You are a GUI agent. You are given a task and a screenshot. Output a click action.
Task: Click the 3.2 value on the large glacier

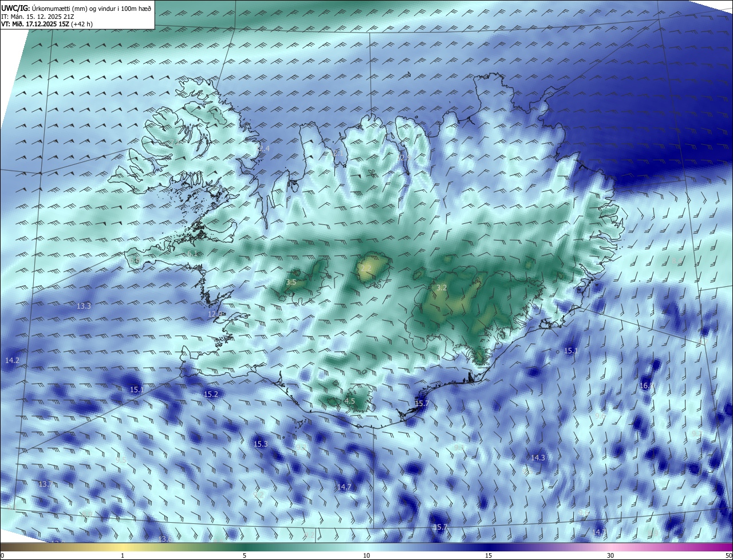[x=441, y=287]
